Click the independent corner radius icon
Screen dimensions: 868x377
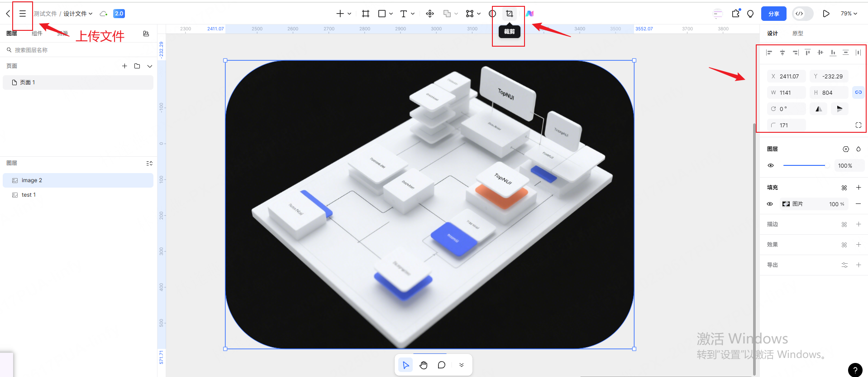(x=858, y=125)
